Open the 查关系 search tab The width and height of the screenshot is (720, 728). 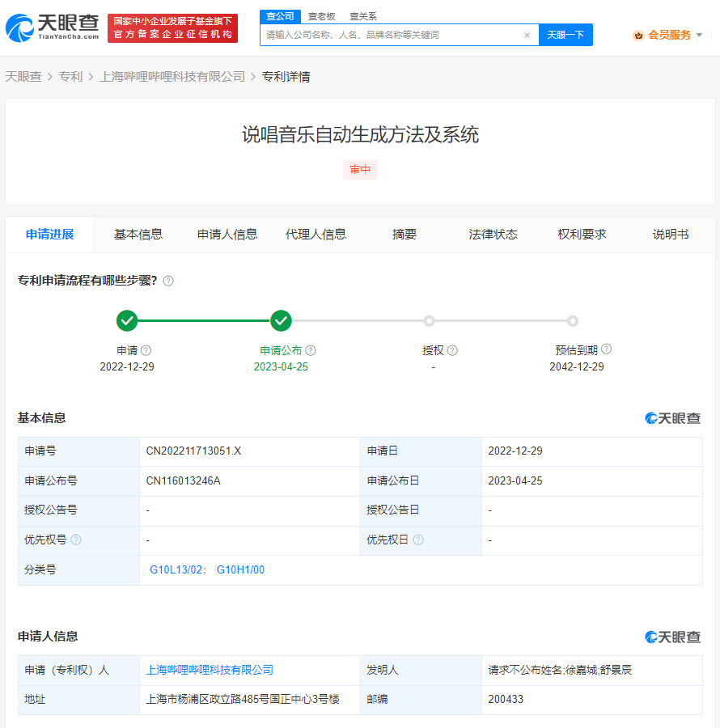[363, 15]
